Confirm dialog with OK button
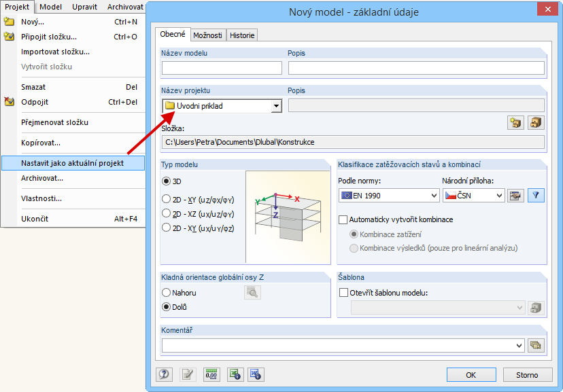The width and height of the screenshot is (563, 392). pos(471,375)
